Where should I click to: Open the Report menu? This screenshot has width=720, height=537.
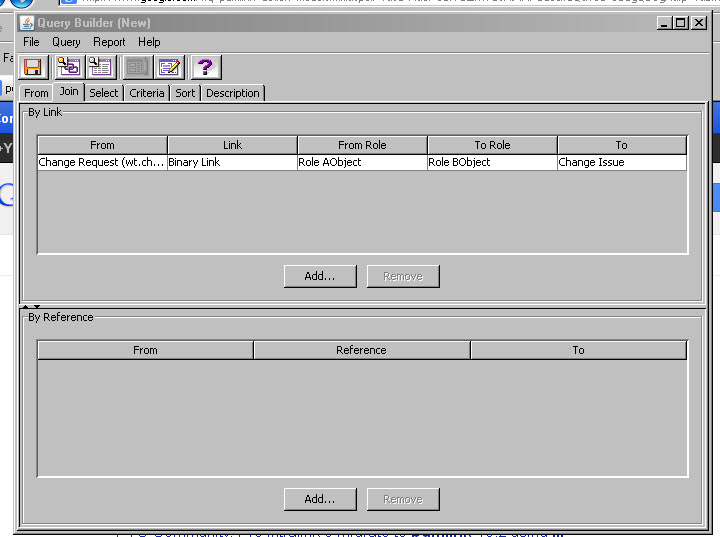click(x=109, y=42)
